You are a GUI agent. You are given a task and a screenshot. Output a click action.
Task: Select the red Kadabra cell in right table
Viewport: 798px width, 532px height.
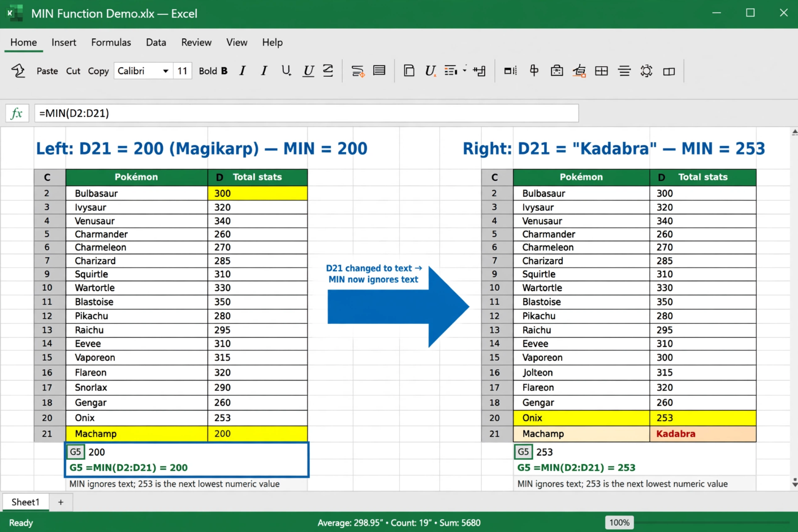click(703, 434)
